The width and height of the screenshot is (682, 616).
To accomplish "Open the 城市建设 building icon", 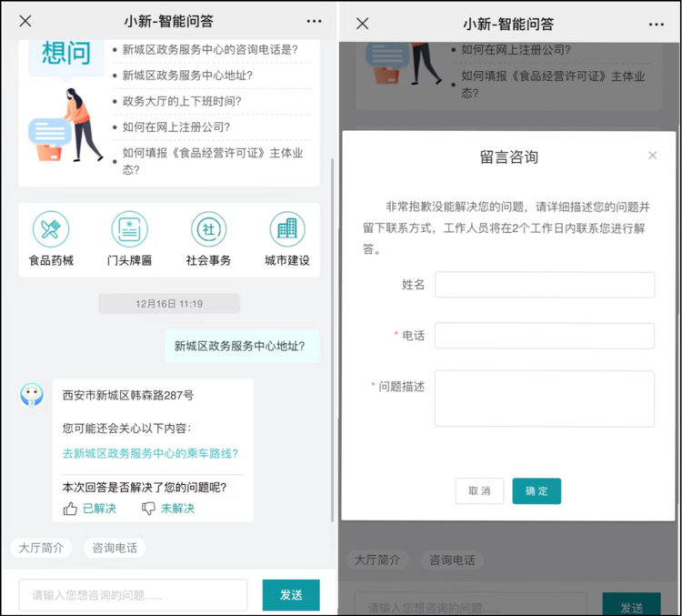I will coord(287,229).
